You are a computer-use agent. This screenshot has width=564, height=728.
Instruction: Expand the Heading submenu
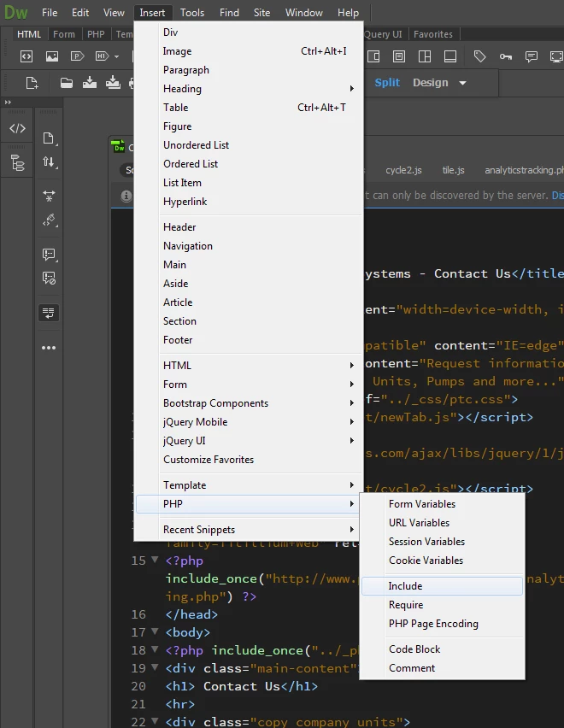tap(352, 89)
